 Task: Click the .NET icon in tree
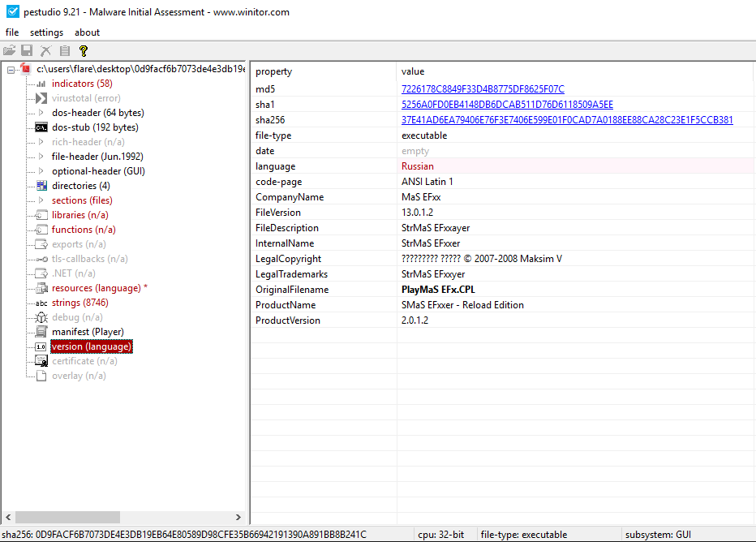[x=41, y=273]
